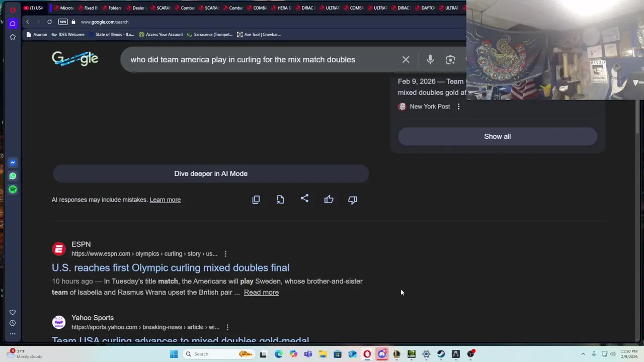The height and width of the screenshot is (362, 644).
Task: Open sidebar three-dot more options
Action: [x=13, y=333]
